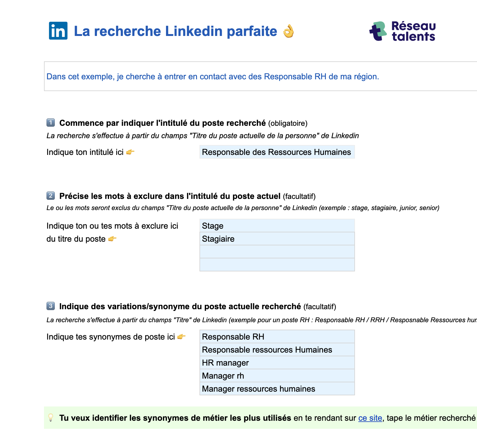Select the 'Responsable ressources Humaines' synonym cell

[277, 350]
